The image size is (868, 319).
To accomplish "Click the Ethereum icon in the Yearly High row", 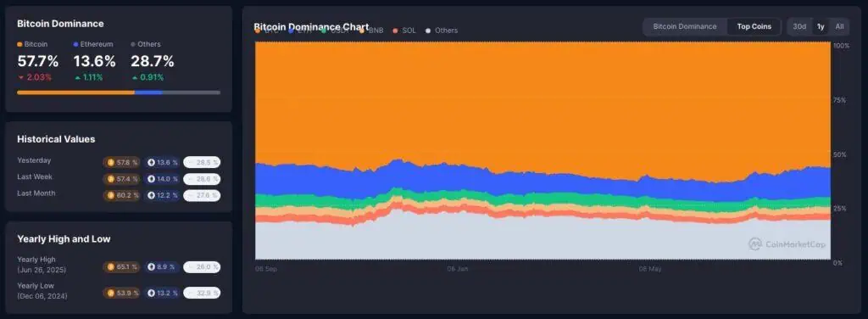I will [x=152, y=267].
